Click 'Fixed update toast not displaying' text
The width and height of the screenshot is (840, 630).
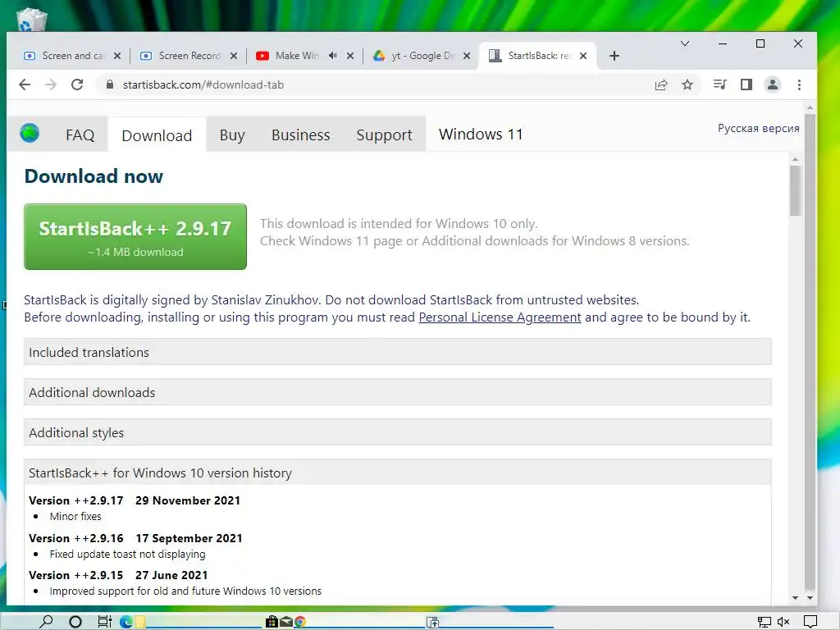pyautogui.click(x=127, y=554)
